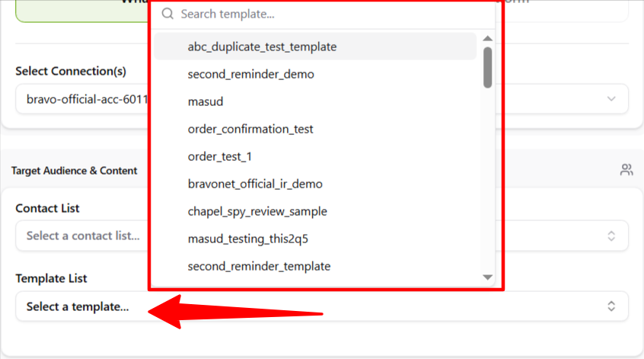Click the search magnifier icon

[167, 14]
